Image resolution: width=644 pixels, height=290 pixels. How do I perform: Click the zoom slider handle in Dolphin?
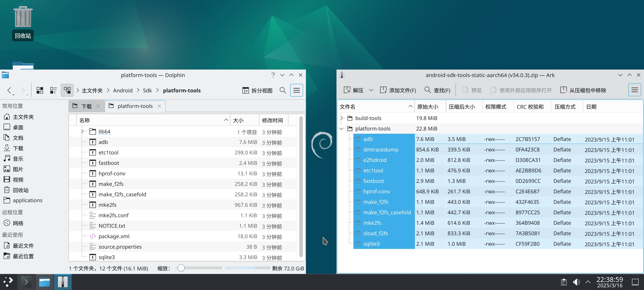tap(181, 268)
